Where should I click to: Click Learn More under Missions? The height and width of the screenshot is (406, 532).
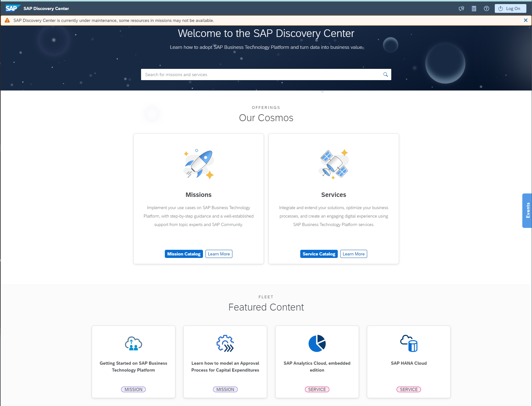pos(219,254)
